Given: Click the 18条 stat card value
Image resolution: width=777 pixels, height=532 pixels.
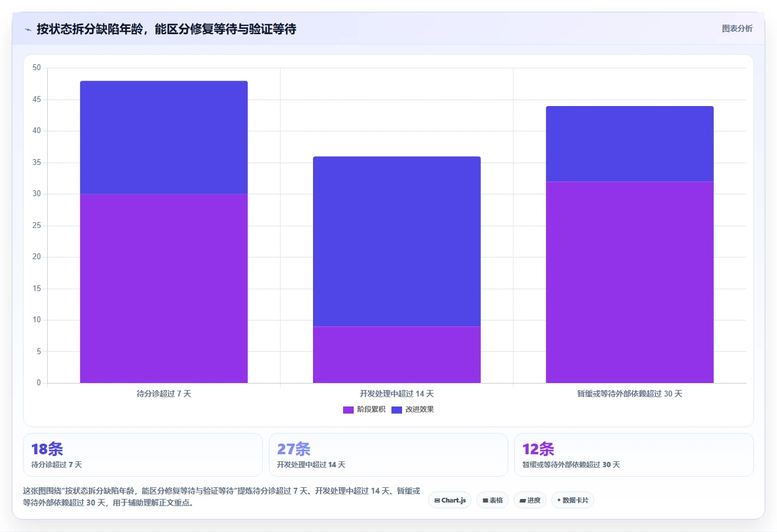Looking at the screenshot, I should coord(47,449).
